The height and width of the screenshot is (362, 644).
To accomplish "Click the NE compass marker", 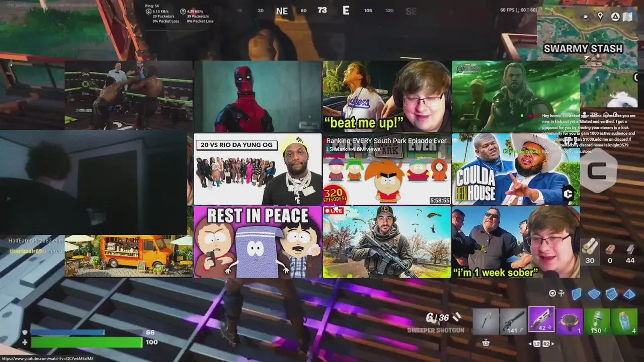I will click(282, 11).
